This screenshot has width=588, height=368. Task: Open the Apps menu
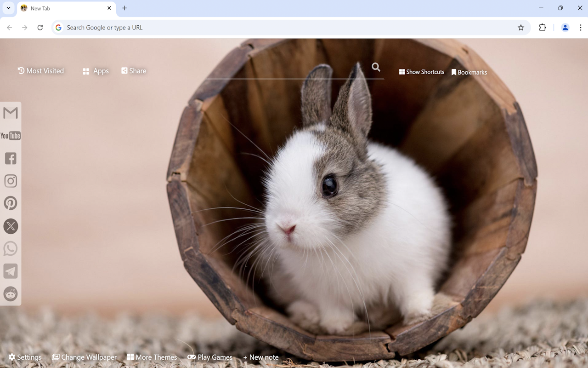tap(96, 71)
